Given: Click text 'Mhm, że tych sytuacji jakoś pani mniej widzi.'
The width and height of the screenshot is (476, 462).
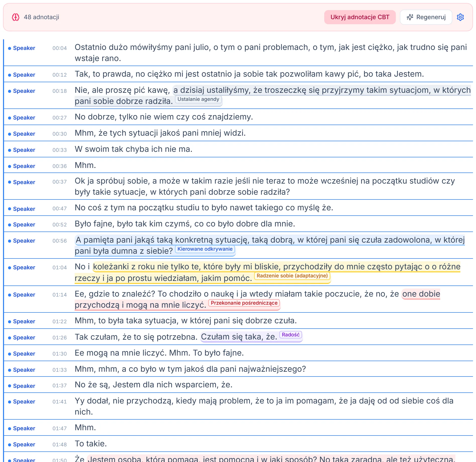Looking at the screenshot, I should point(160,133).
